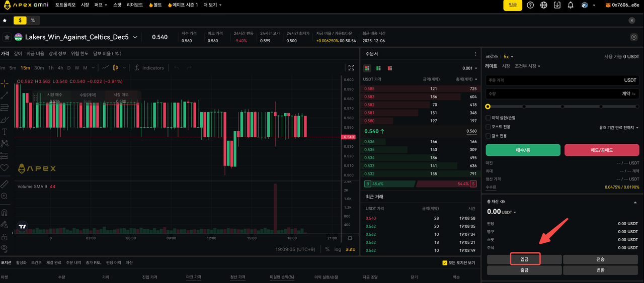Expand the market pair selector chevron
This screenshot has width=644, height=283.
[135, 37]
